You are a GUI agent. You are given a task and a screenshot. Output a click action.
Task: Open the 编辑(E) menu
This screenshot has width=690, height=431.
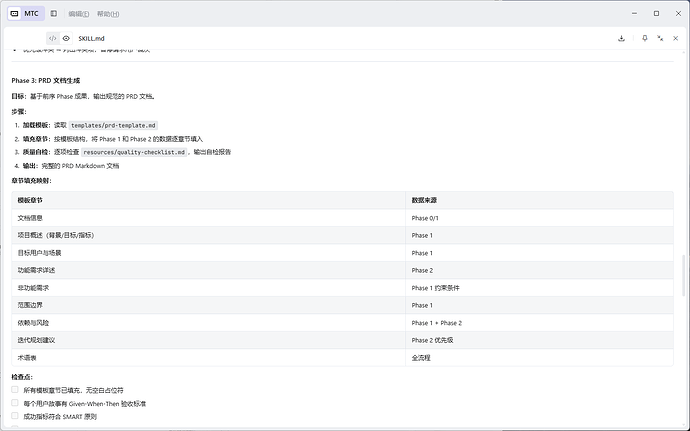(x=79, y=14)
